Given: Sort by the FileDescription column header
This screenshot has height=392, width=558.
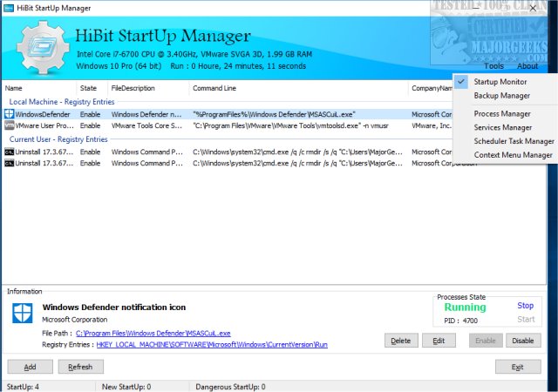Looking at the screenshot, I should coord(133,88).
